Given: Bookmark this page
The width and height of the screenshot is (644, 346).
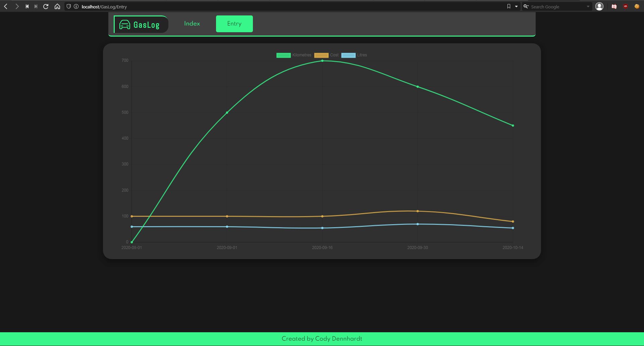Looking at the screenshot, I should [508, 6].
